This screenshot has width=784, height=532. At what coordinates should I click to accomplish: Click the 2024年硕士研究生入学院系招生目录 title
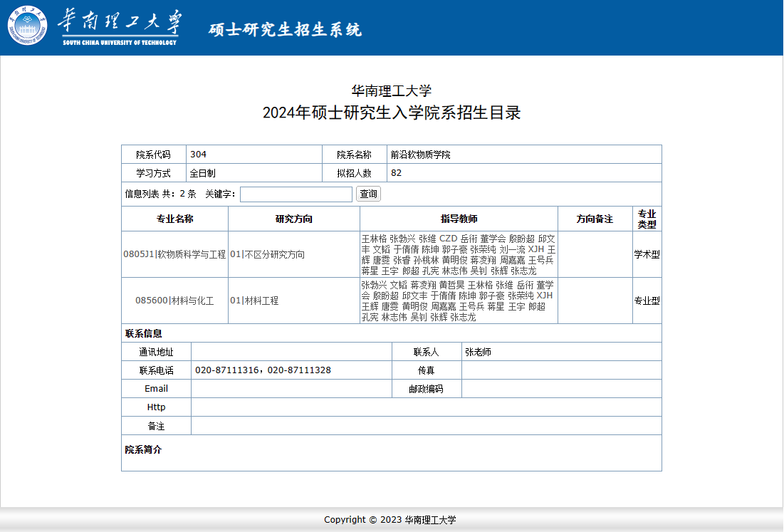pos(392,113)
